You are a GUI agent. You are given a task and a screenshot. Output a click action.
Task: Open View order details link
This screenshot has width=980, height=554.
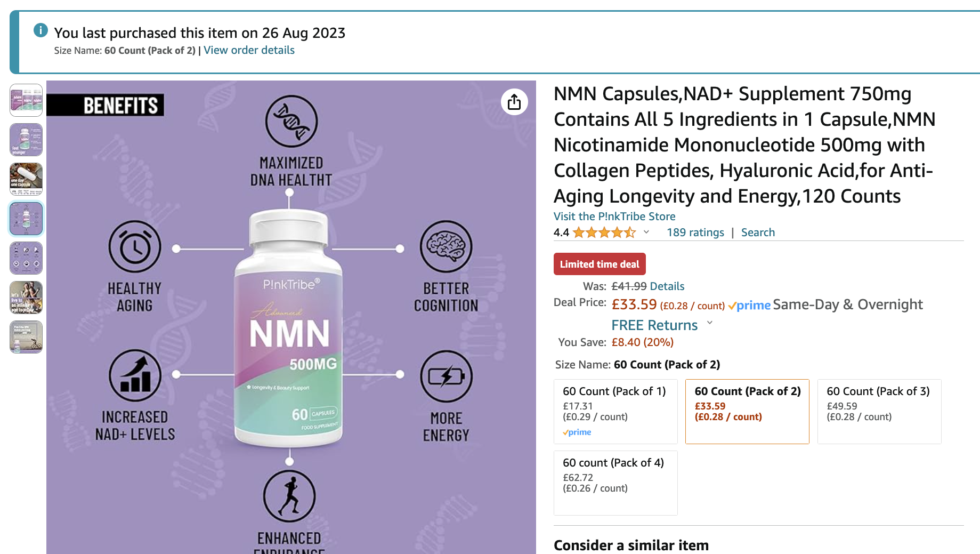pos(249,50)
